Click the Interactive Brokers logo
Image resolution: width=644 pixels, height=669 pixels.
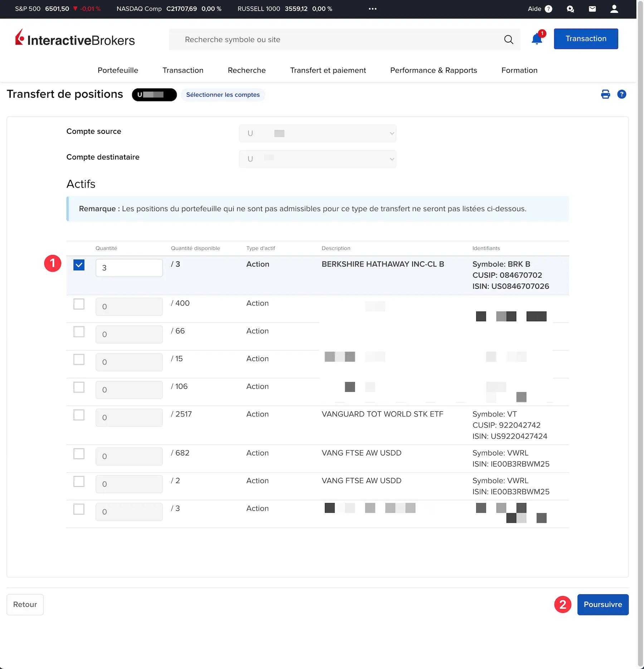click(75, 38)
